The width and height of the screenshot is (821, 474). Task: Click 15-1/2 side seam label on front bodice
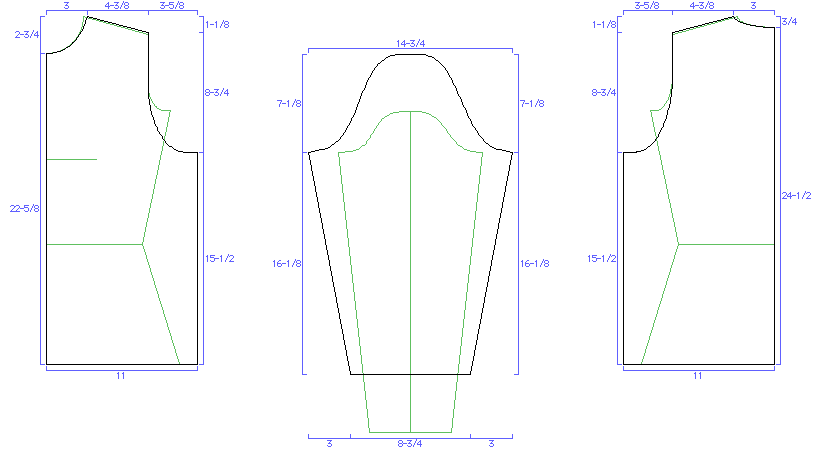pos(219,258)
